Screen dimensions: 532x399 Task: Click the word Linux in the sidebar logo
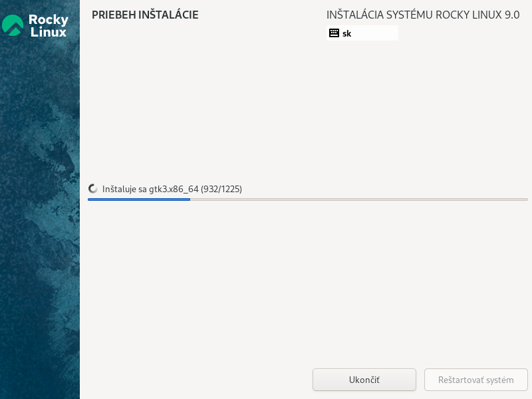point(49,32)
